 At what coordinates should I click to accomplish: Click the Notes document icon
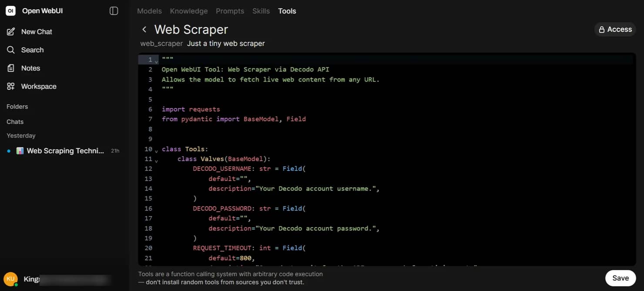pyautogui.click(x=11, y=68)
